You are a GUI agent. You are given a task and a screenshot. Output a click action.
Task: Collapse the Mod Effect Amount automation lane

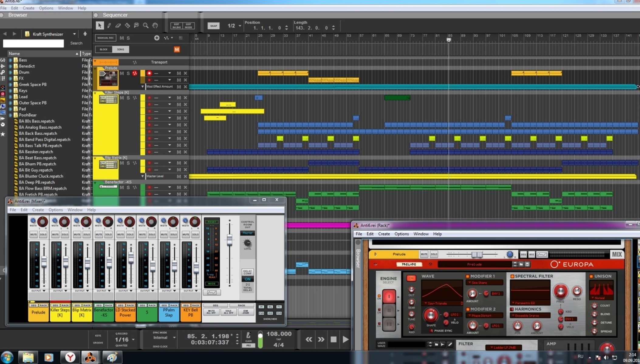[x=142, y=87]
